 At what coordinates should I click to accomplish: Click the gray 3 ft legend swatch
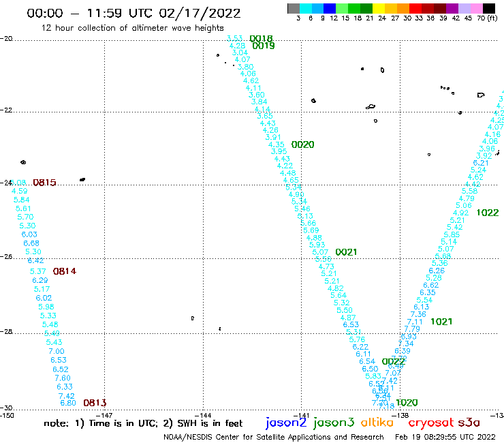[294, 8]
